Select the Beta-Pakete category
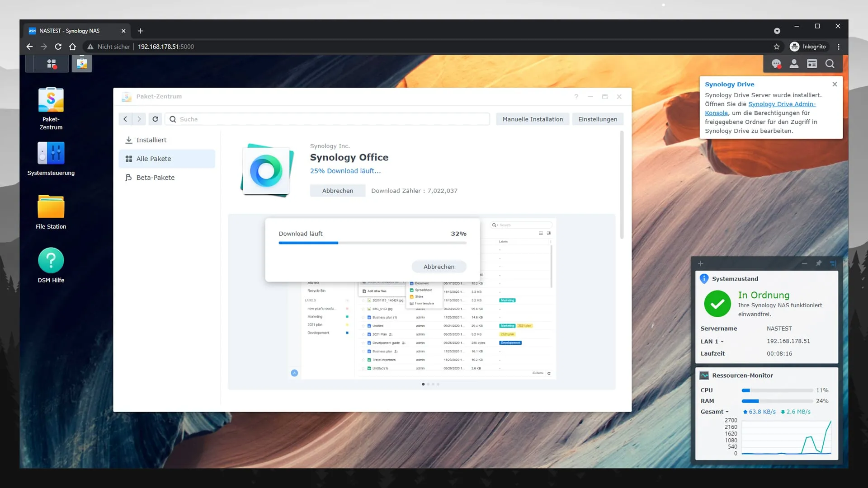Image resolution: width=868 pixels, height=488 pixels. [x=167, y=178]
